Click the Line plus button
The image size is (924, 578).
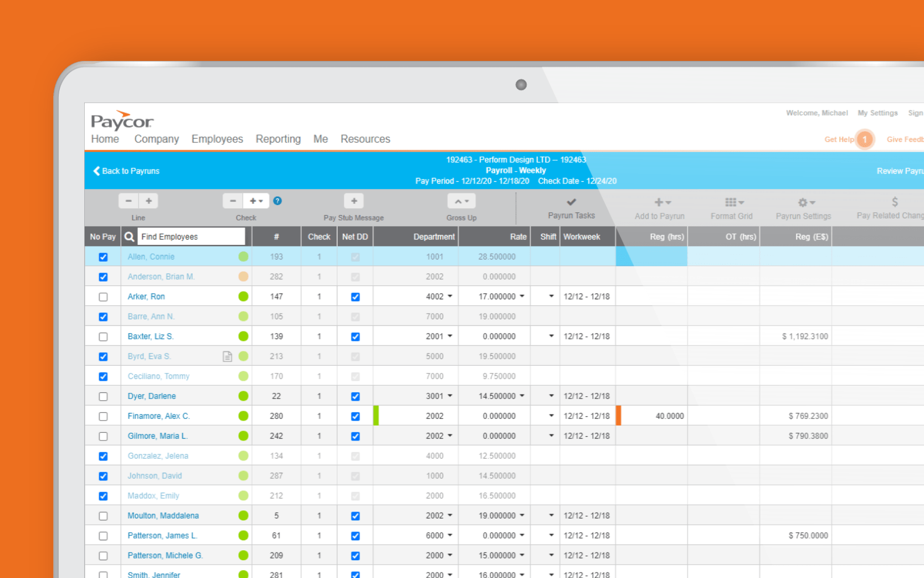(148, 201)
